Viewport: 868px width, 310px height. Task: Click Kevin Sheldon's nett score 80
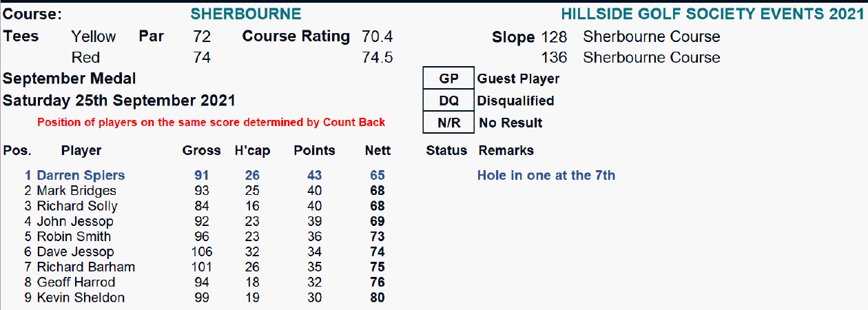coord(378,298)
